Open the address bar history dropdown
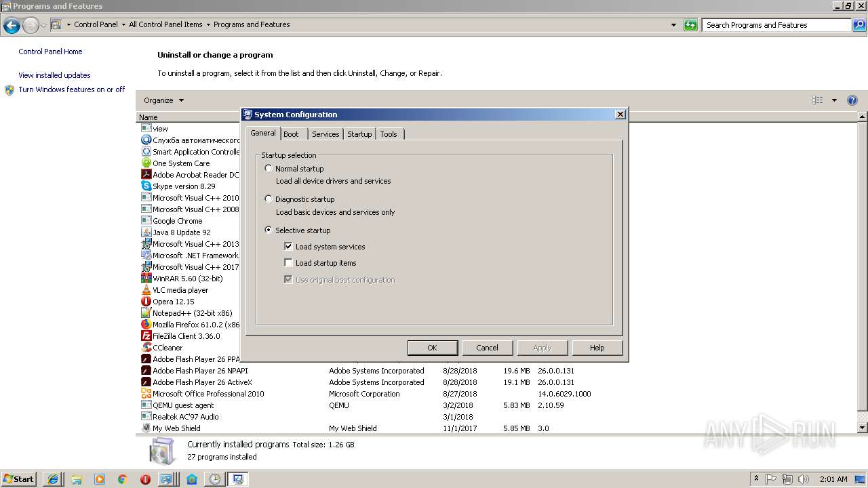This screenshot has width=868, height=488. click(673, 25)
